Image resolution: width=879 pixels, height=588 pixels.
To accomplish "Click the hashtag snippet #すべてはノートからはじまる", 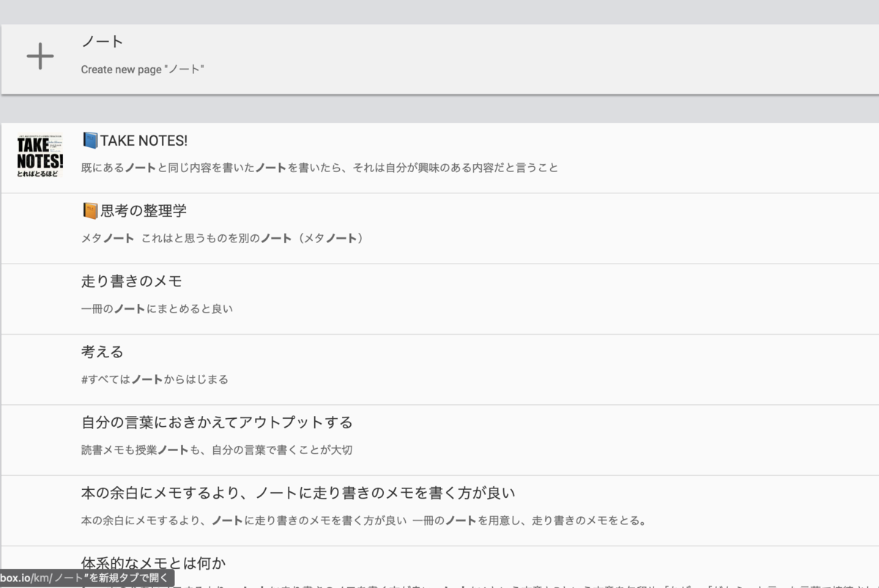I will pyautogui.click(x=155, y=379).
